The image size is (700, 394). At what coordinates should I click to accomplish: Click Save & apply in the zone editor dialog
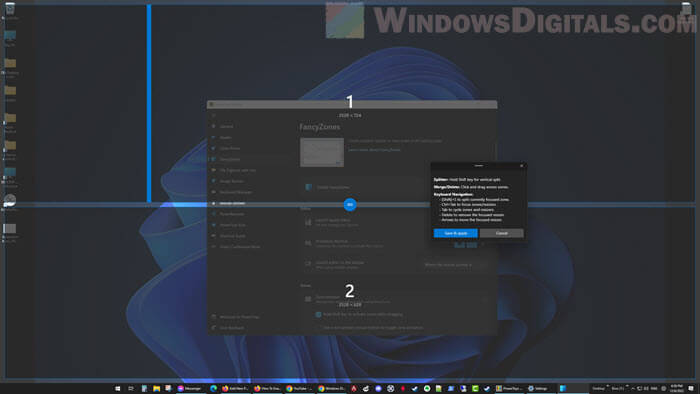tap(455, 233)
